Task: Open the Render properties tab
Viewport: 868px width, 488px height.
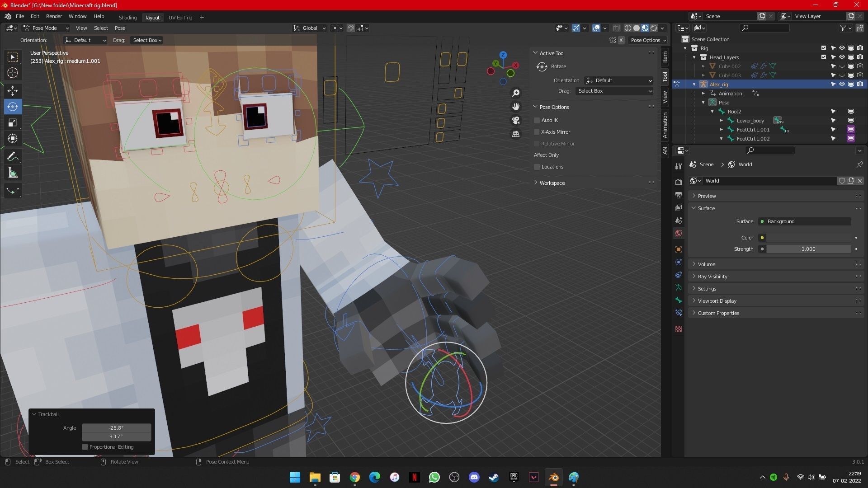Action: coord(678,182)
